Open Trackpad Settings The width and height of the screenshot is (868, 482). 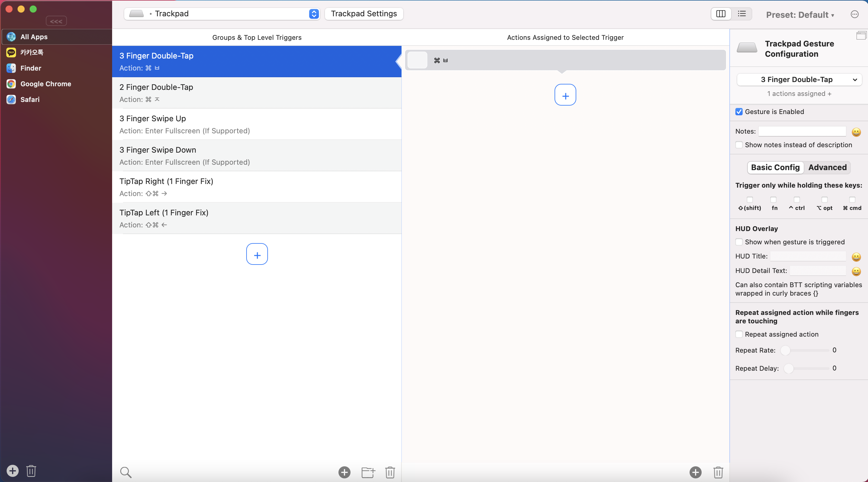coord(364,14)
